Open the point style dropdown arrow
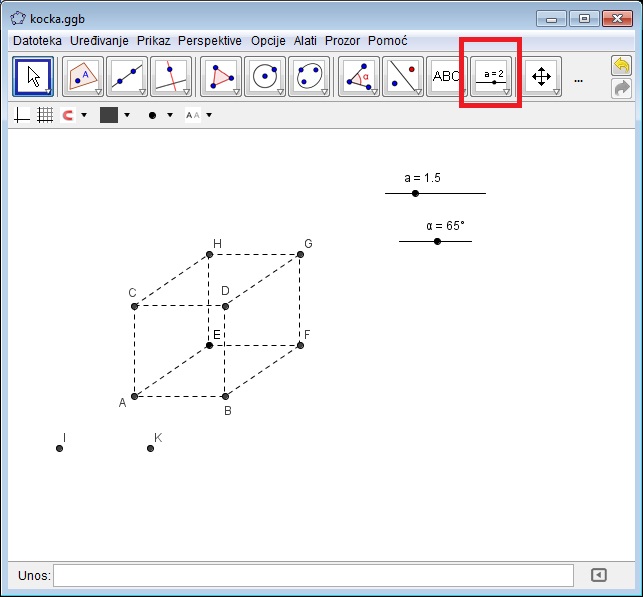The image size is (643, 597). pyautogui.click(x=170, y=115)
